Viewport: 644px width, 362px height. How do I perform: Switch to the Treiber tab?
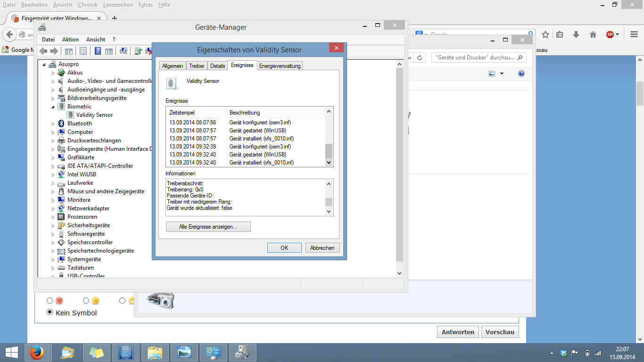click(x=197, y=66)
